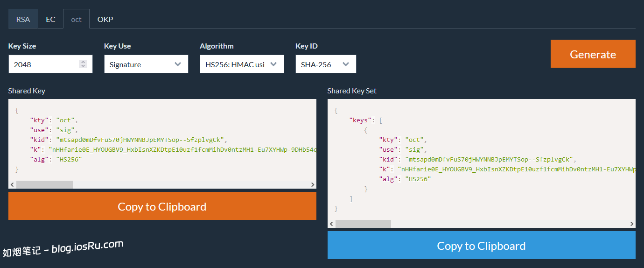644x268 pixels.
Task: Copy the Shared Key with the orange button
Action: [x=162, y=206]
